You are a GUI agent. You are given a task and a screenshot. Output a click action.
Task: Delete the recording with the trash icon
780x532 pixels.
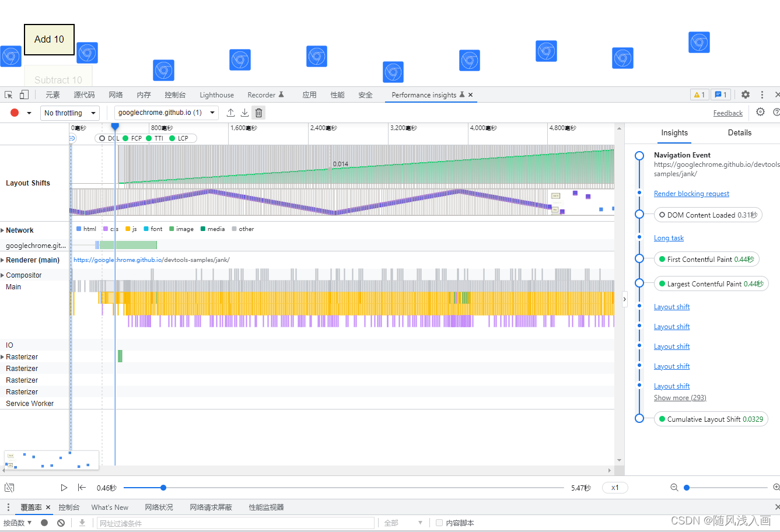click(259, 113)
